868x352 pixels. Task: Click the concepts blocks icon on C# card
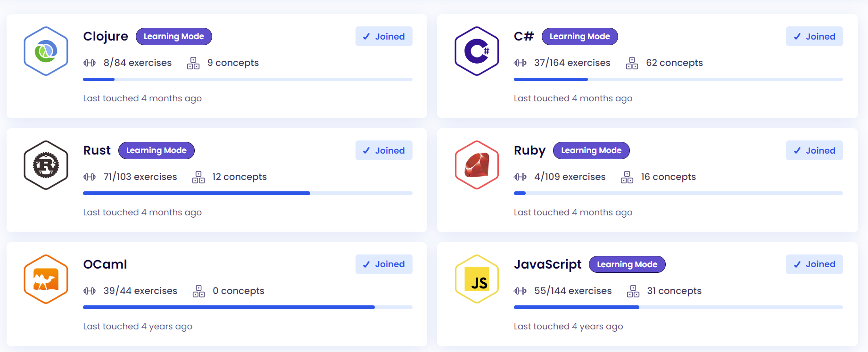(632, 63)
